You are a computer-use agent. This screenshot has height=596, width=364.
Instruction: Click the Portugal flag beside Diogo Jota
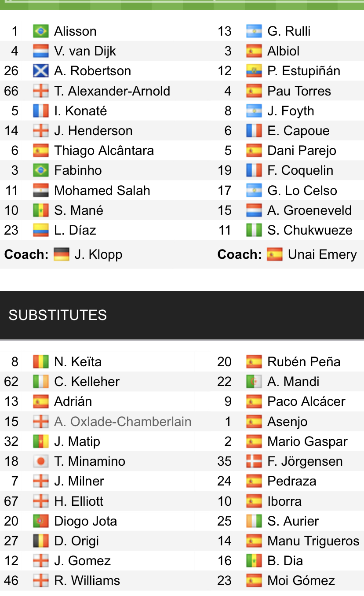(x=40, y=521)
